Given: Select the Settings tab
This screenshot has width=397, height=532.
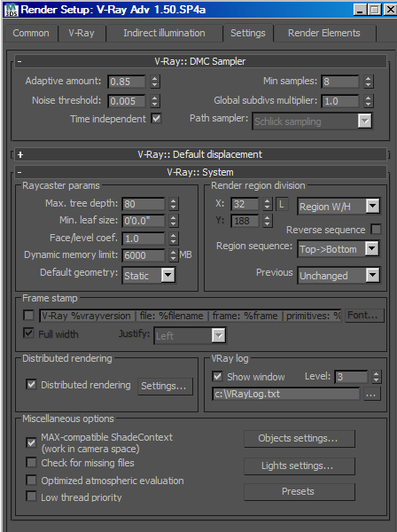Looking at the screenshot, I should (248, 33).
